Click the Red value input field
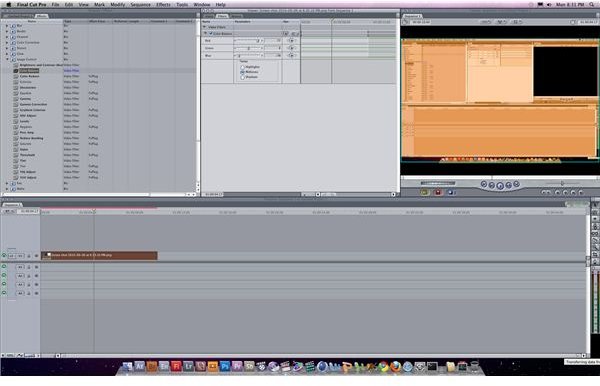The height and width of the screenshot is (386, 600). coord(273,41)
